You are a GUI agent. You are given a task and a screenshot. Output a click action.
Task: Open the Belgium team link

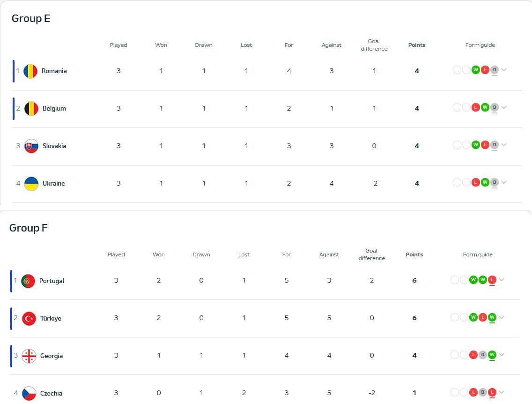[54, 109]
